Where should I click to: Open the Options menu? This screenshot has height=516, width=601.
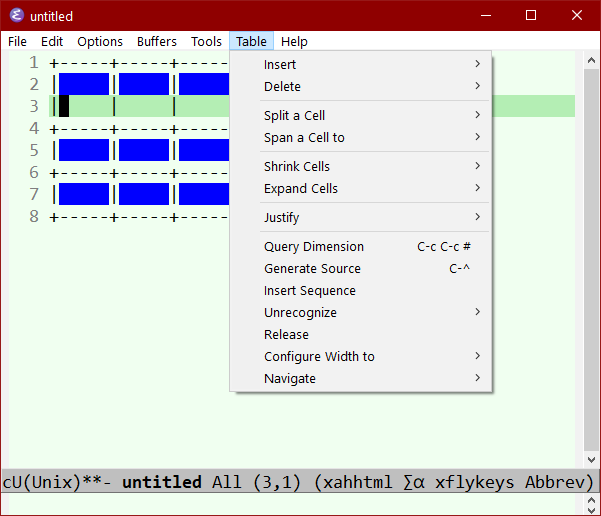pyautogui.click(x=100, y=41)
